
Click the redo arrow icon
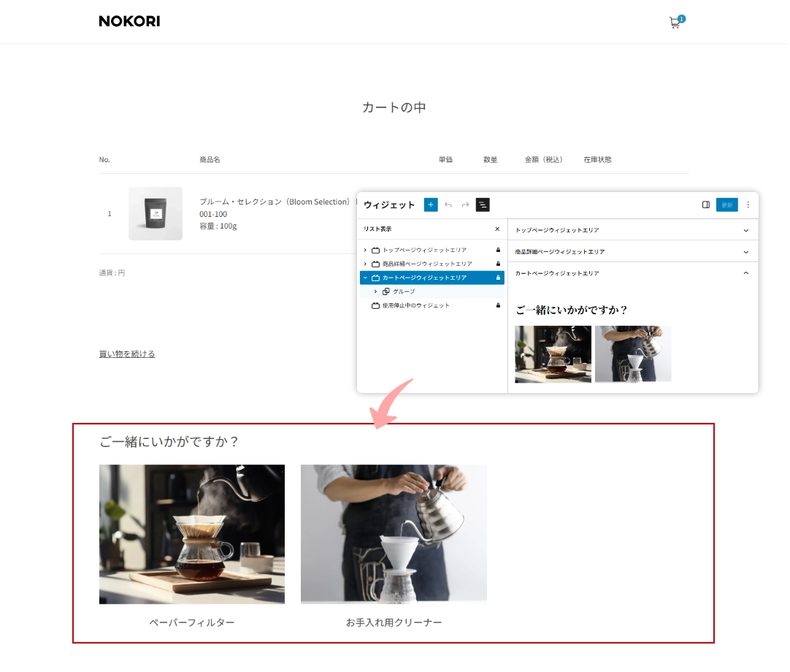click(465, 205)
